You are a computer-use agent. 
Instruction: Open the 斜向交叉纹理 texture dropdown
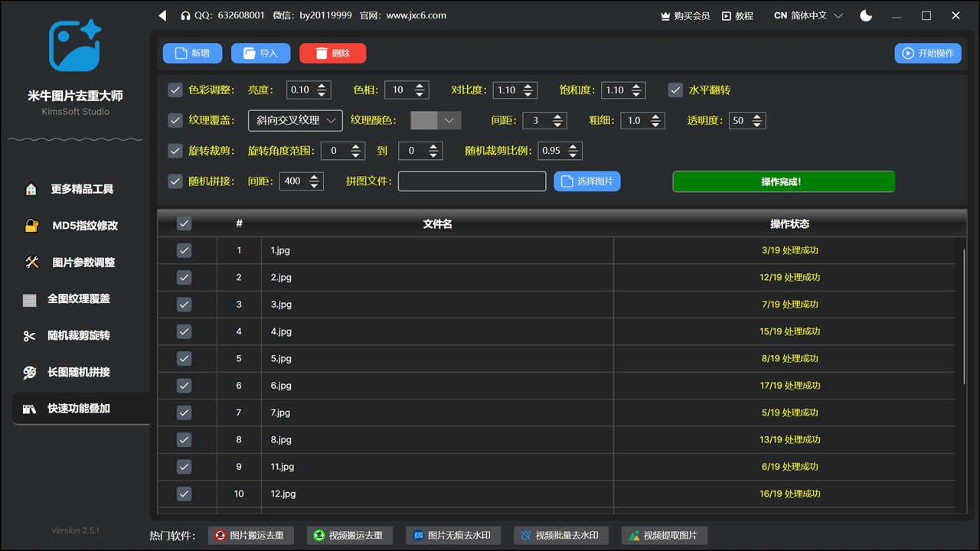[296, 120]
